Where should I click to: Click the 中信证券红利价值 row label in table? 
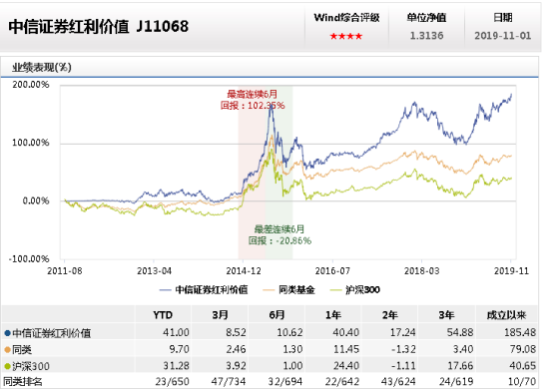[52, 333]
